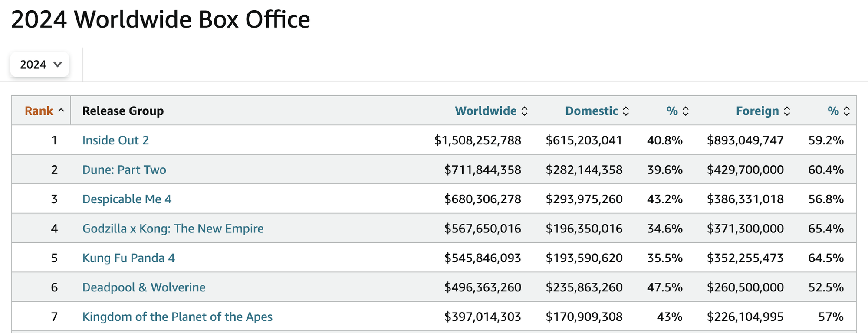Viewport: 868px width, 333px height.
Task: Open the Dune: Part Two link
Action: 124,170
